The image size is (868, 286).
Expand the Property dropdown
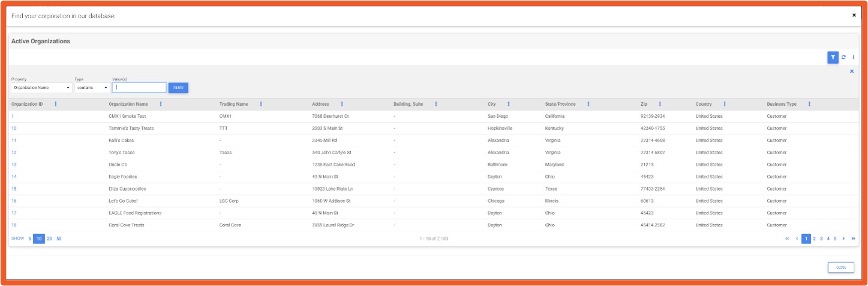(x=41, y=88)
